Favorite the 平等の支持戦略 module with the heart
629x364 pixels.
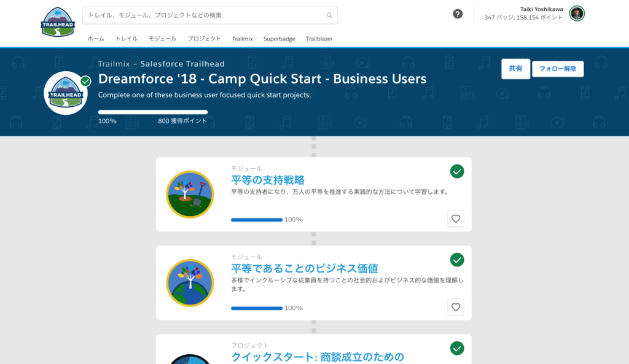click(456, 219)
